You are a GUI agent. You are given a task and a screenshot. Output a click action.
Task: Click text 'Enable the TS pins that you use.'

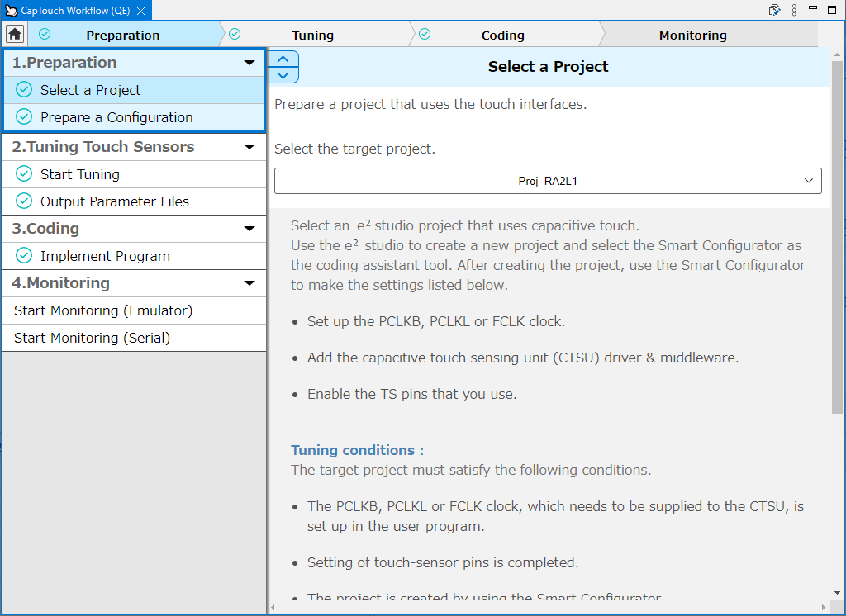pyautogui.click(x=411, y=395)
